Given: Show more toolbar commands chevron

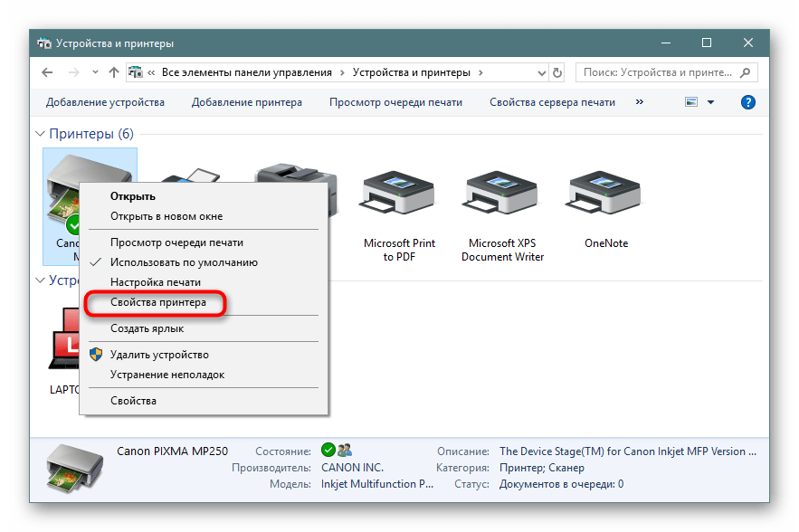Looking at the screenshot, I should pyautogui.click(x=640, y=102).
